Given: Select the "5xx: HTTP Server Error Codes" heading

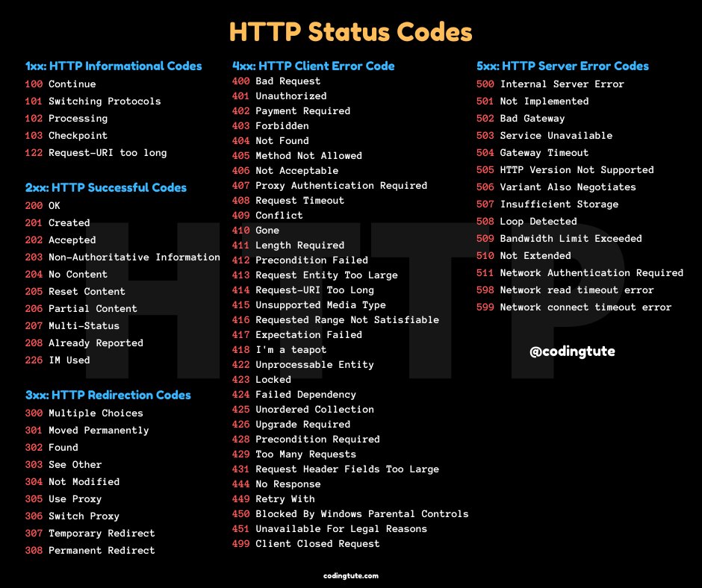Looking at the screenshot, I should (563, 66).
